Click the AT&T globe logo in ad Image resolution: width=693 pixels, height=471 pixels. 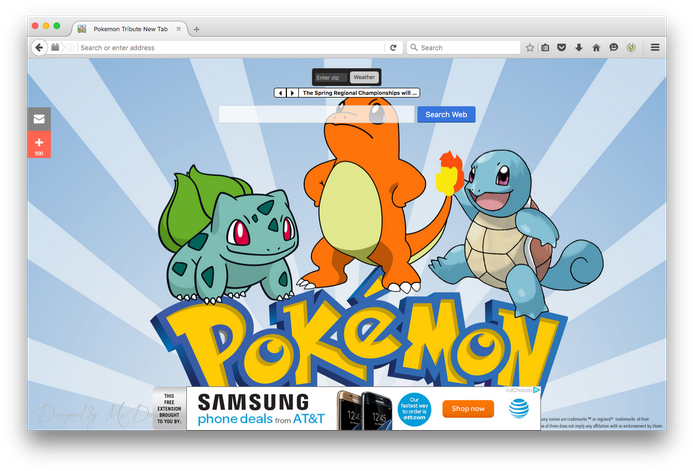518,408
